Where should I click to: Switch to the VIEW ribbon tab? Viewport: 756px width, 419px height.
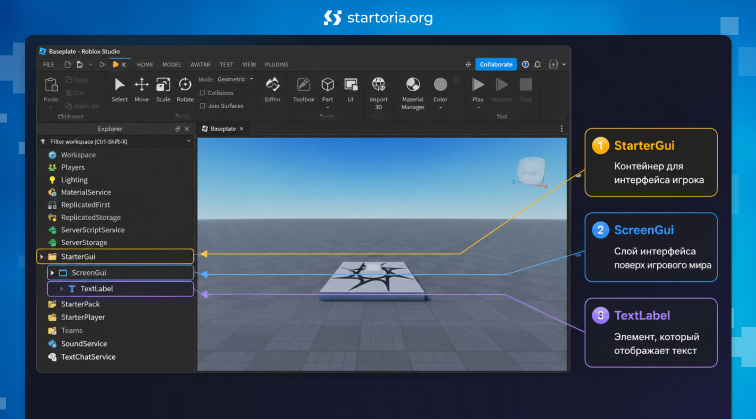coord(249,64)
